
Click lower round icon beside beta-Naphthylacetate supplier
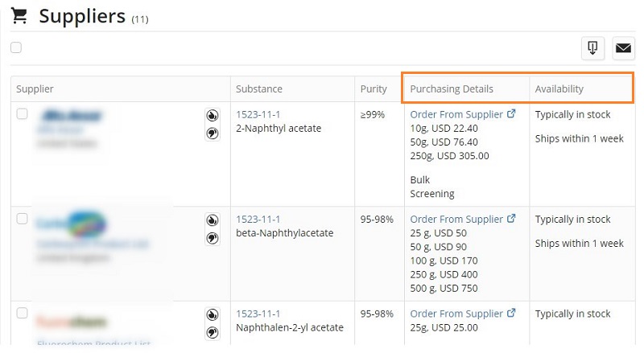[213, 238]
